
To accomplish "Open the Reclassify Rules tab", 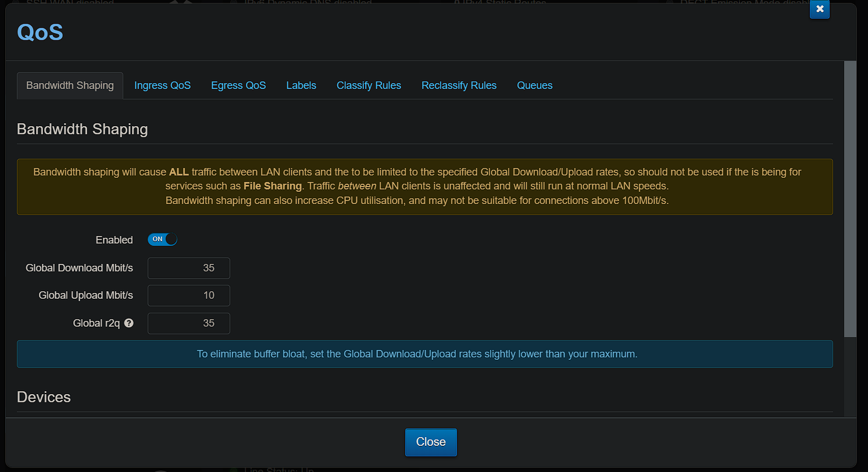I will (x=459, y=85).
